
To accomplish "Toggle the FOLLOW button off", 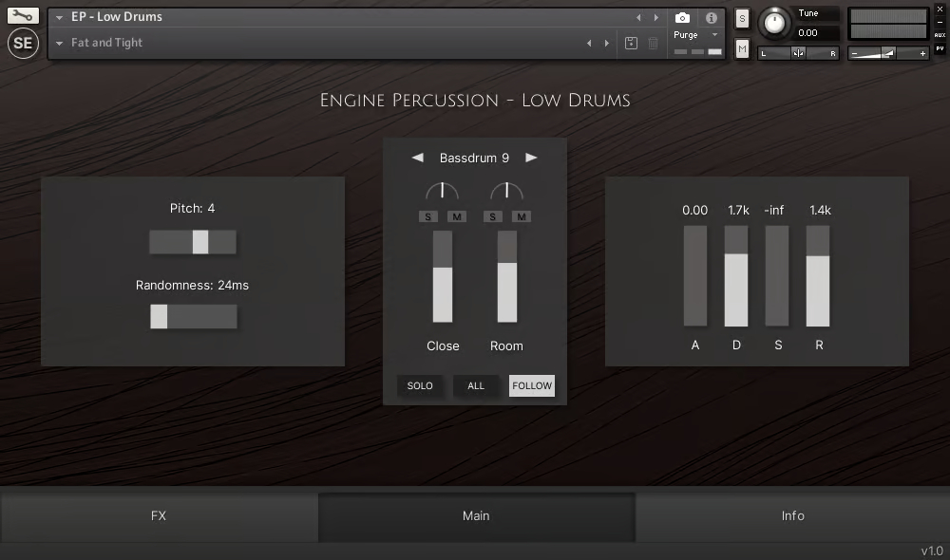I will coord(532,385).
